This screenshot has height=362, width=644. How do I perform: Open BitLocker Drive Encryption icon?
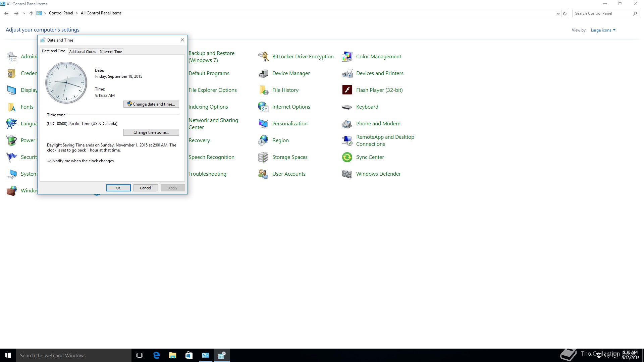click(x=263, y=57)
